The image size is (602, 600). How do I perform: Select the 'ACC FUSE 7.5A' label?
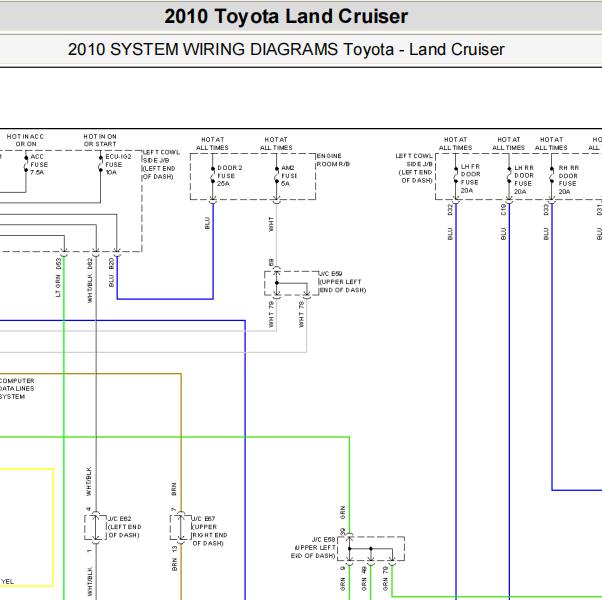tap(39, 164)
